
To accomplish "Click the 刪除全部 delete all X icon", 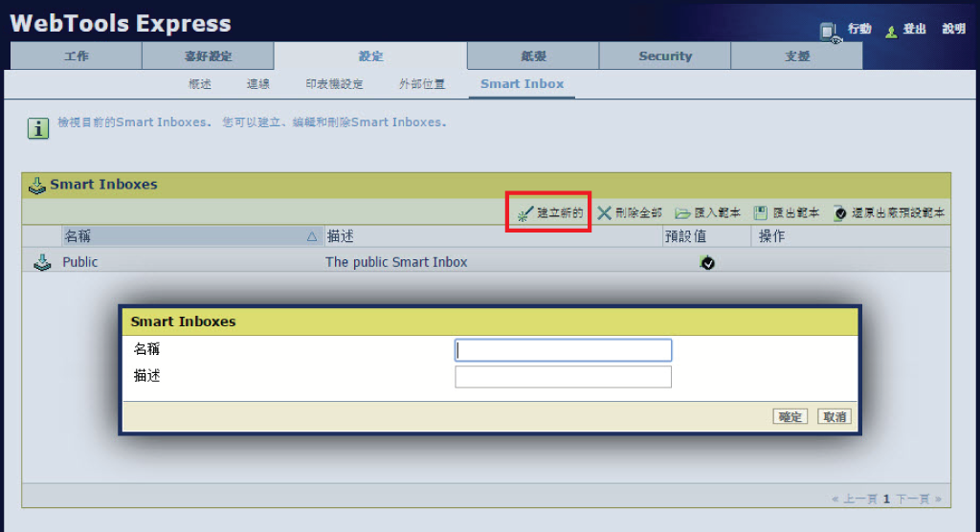I will [604, 213].
